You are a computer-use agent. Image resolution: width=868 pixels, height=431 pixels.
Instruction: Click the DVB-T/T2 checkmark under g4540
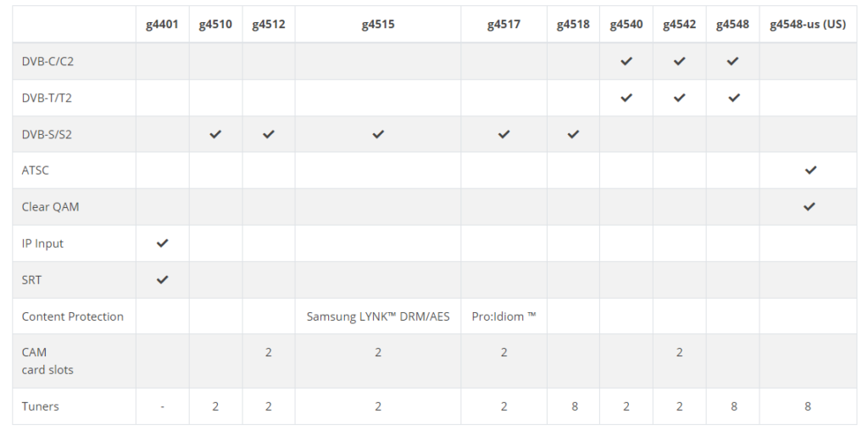coord(626,98)
